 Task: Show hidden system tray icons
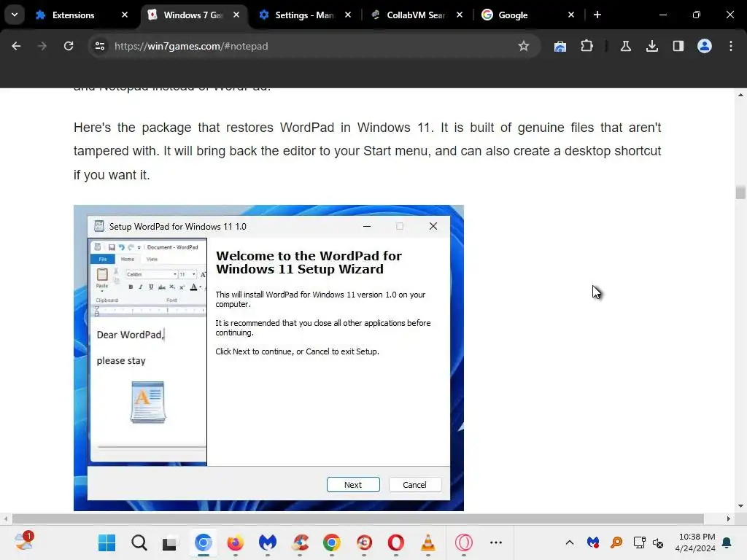pos(569,542)
